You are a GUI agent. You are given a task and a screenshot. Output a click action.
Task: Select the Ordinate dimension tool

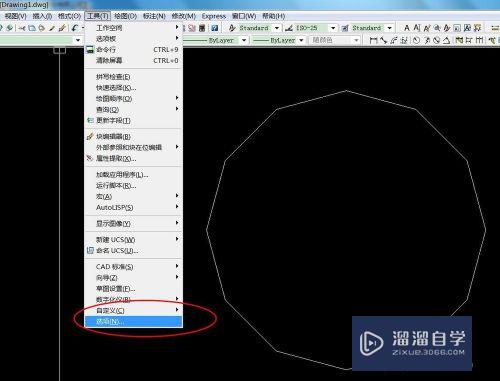click(404, 40)
